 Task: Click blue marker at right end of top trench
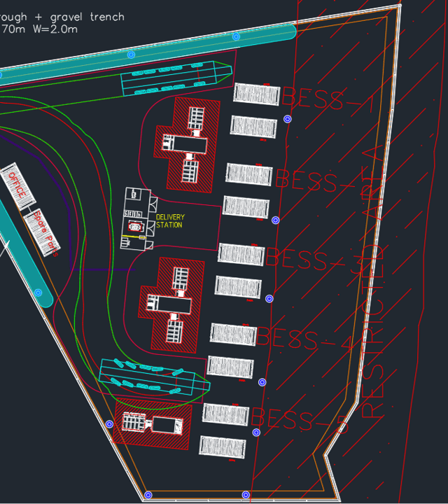(x=236, y=36)
